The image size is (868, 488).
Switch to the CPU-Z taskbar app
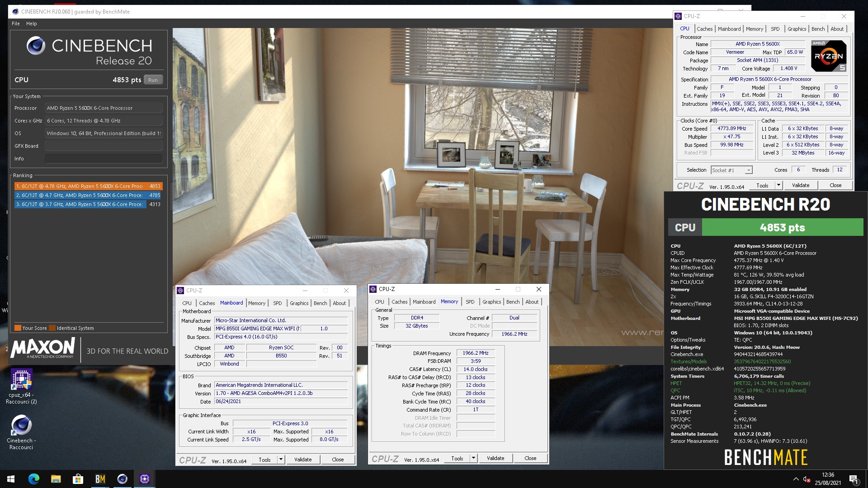point(144,479)
